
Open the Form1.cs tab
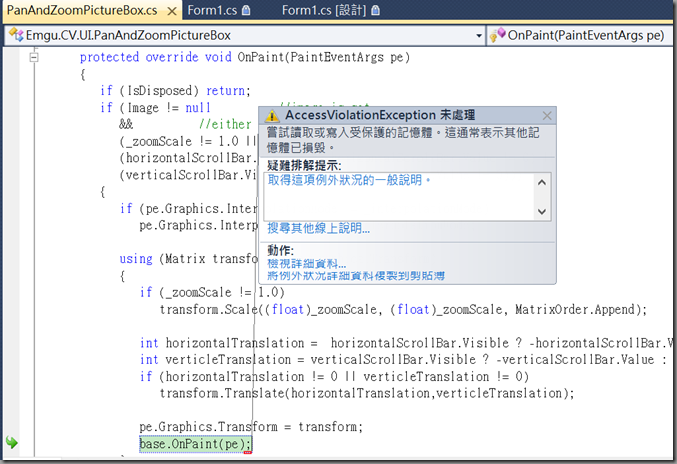(212, 10)
